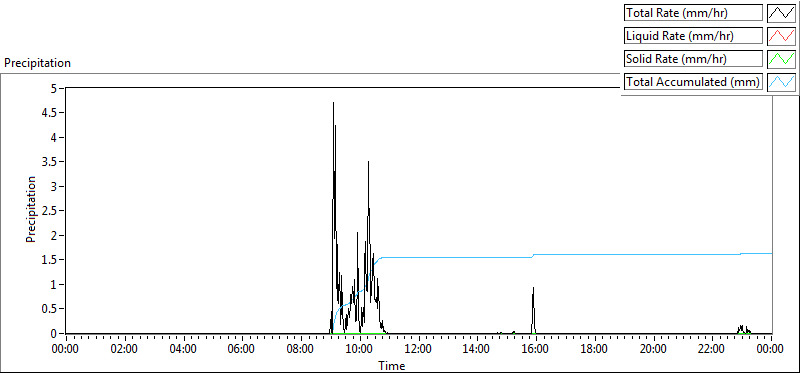This screenshot has width=800, height=373.
Task: Click the 14:00 time axis label
Action: tap(477, 349)
